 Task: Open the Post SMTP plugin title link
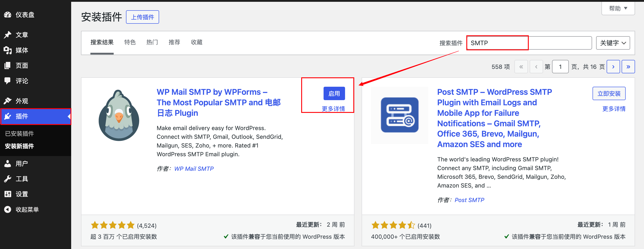click(495, 118)
